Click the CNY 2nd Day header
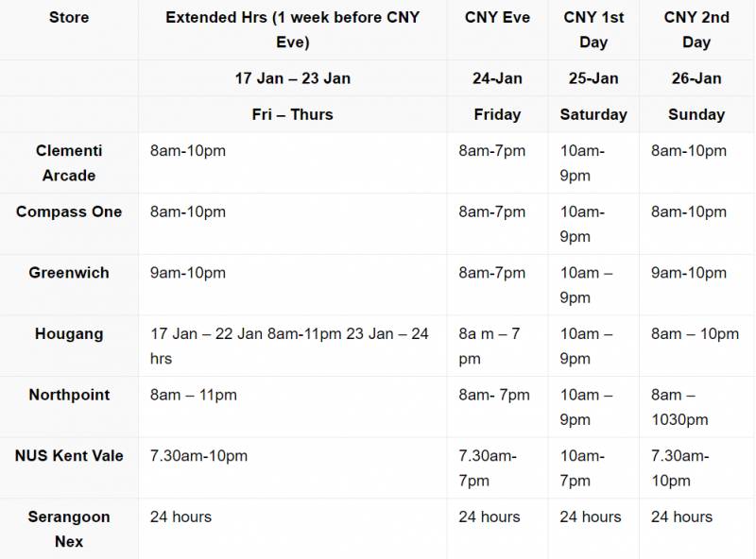Screen dimensions: 756x559 tap(696, 30)
